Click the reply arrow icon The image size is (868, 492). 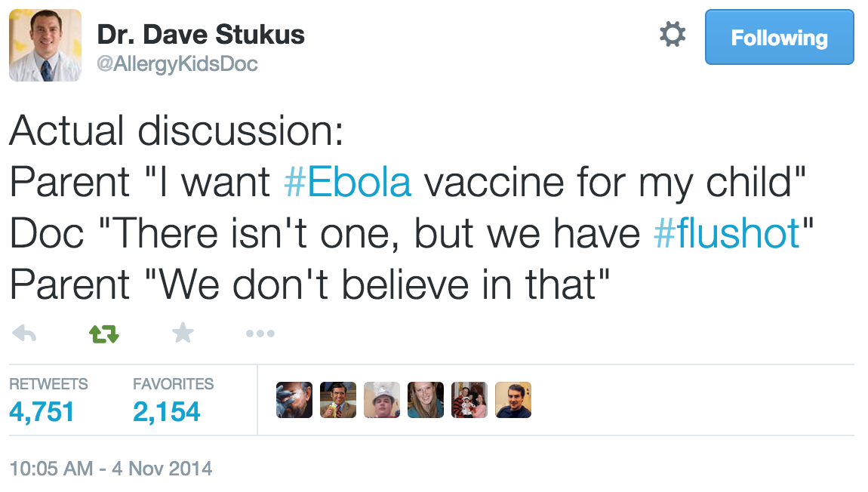coord(25,333)
